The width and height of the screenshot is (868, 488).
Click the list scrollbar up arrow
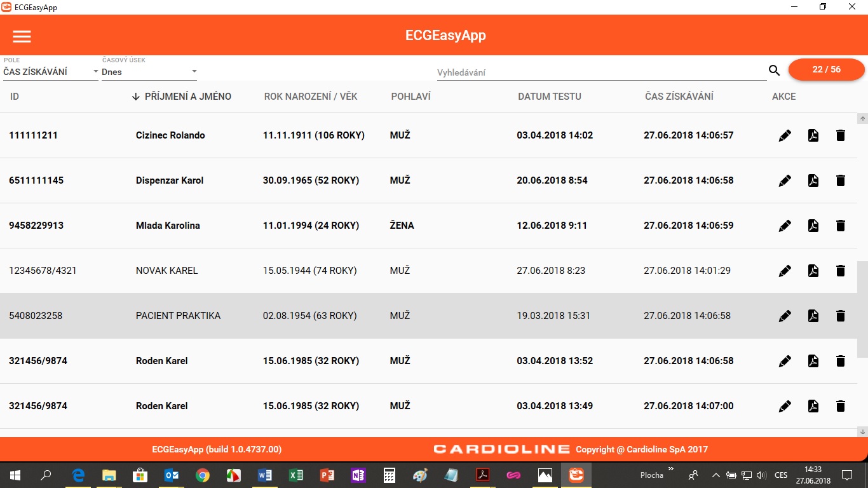click(862, 118)
